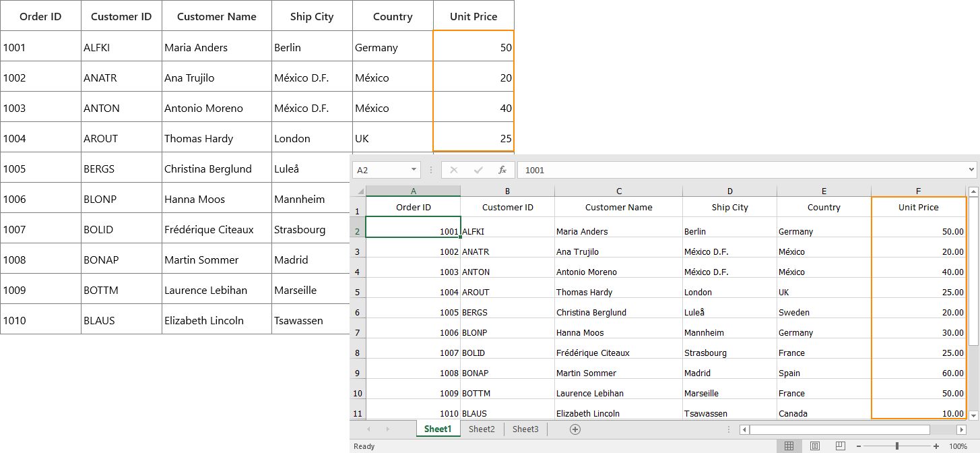Add a new sheet with plus icon
This screenshot has width=980, height=453.
[575, 429]
